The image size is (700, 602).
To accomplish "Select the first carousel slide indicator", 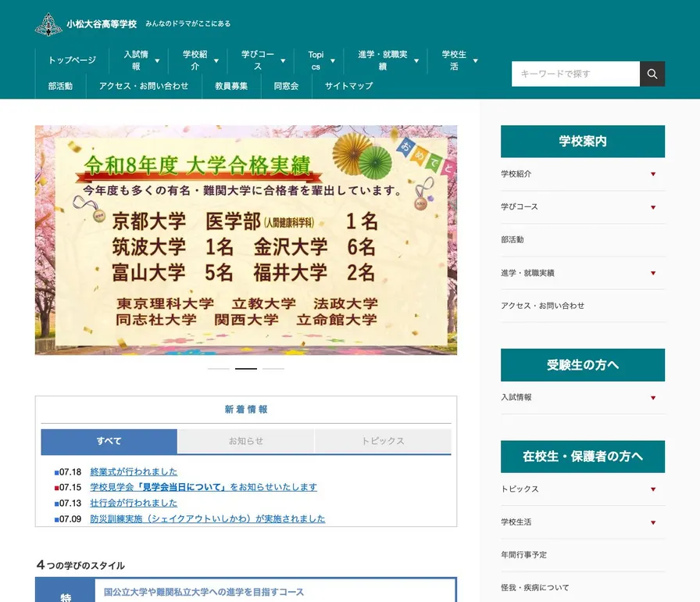I will click(x=218, y=369).
